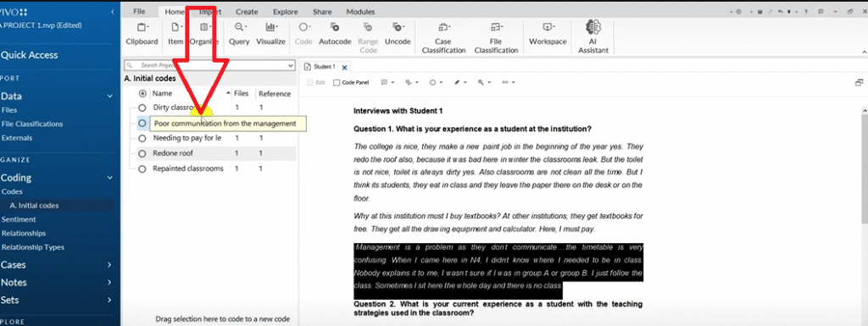Collapse the ribbon using the up chevron
This screenshot has height=326, width=868.
pos(864,52)
